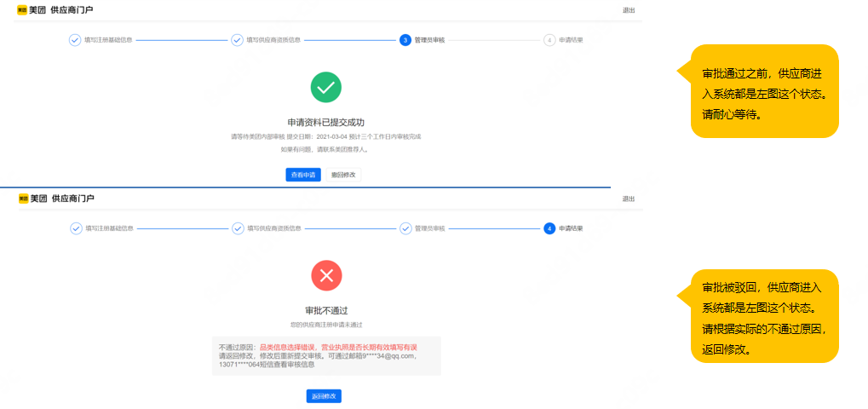Click the 撤回修改 button

coord(343,175)
